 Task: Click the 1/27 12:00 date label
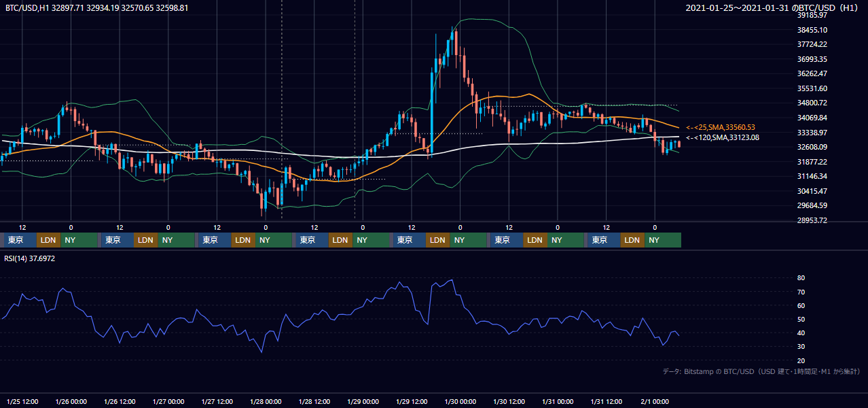[217, 401]
